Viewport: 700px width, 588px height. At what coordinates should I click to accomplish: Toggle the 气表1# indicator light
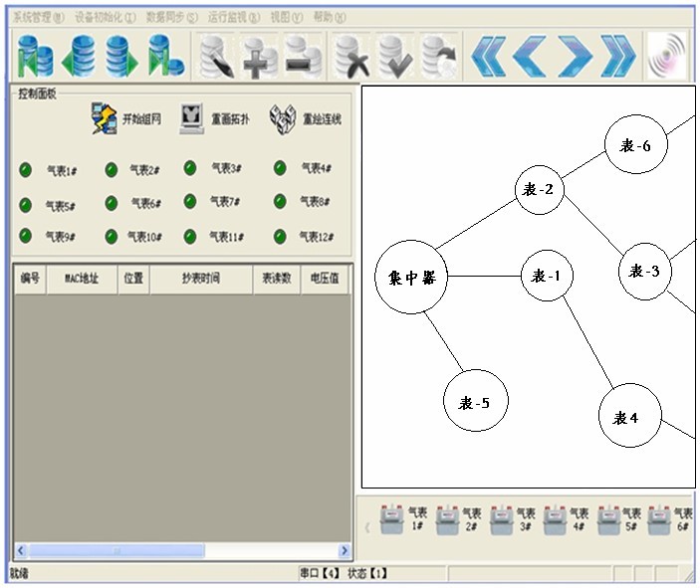(x=26, y=170)
